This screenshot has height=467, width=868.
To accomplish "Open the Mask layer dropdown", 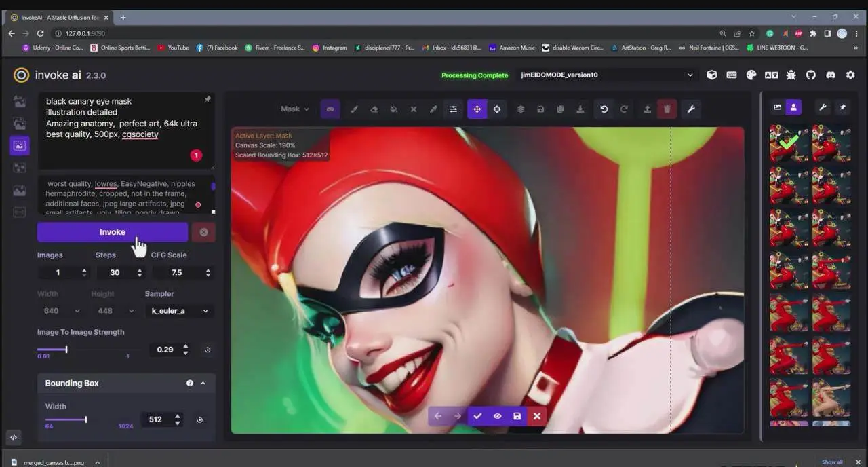I will pyautogui.click(x=295, y=109).
